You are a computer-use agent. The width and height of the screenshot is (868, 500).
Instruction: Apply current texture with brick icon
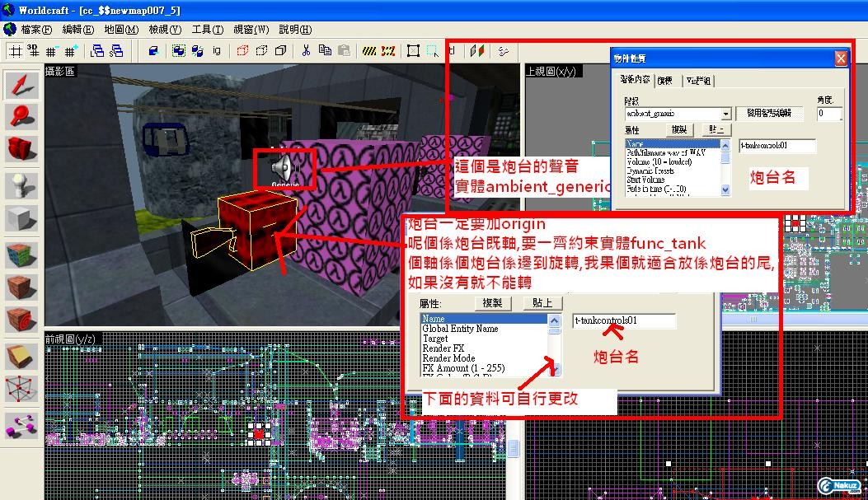point(21,287)
